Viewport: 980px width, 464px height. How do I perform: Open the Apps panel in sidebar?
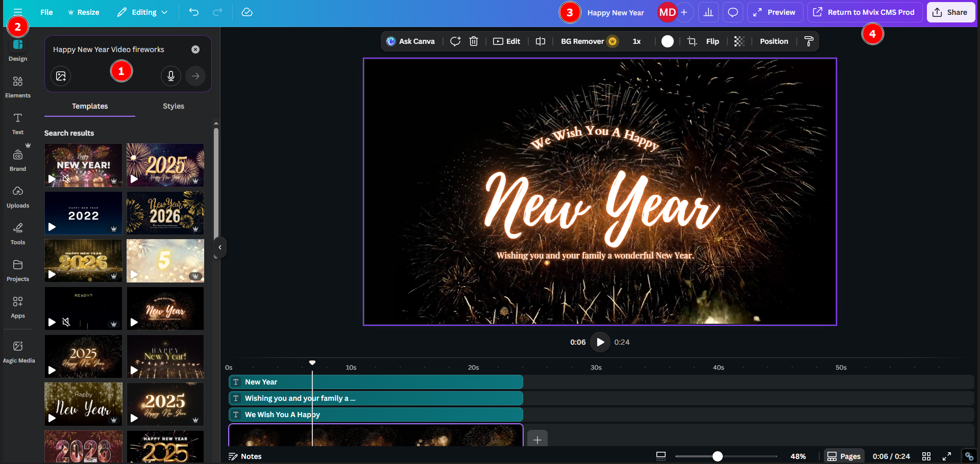18,307
